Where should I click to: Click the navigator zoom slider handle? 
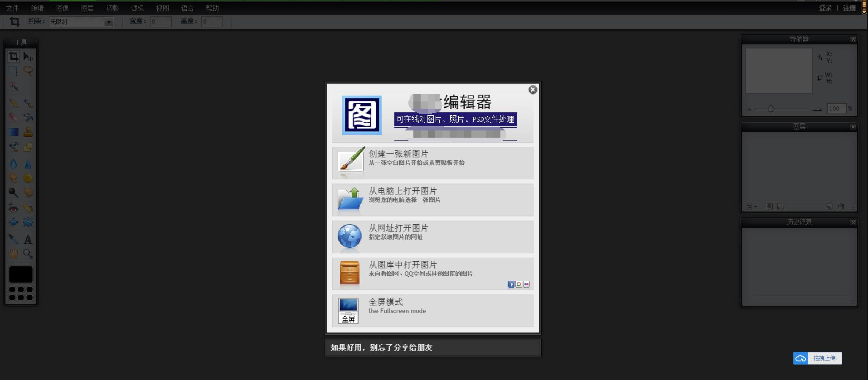771,109
